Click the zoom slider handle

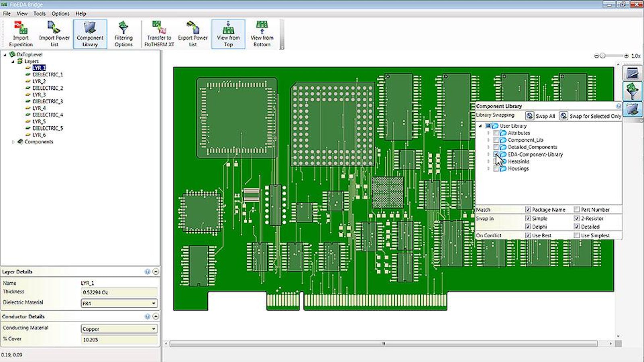coord(603,56)
